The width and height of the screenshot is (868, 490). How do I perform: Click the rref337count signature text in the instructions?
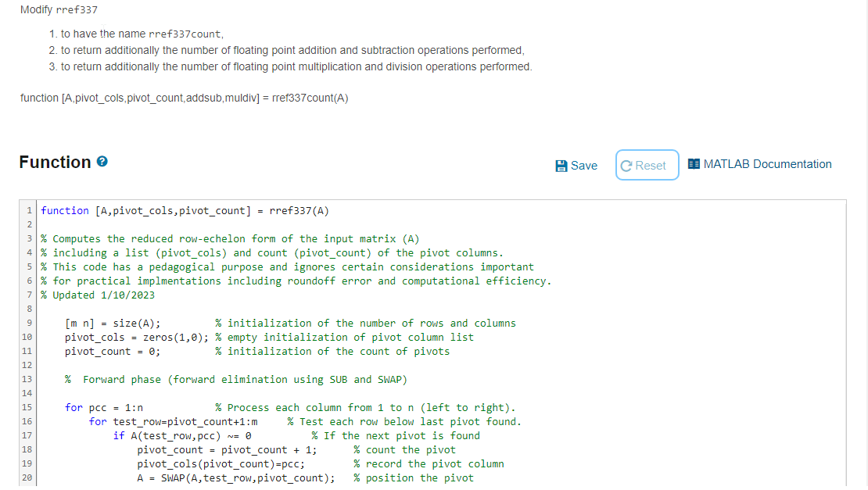(x=185, y=98)
